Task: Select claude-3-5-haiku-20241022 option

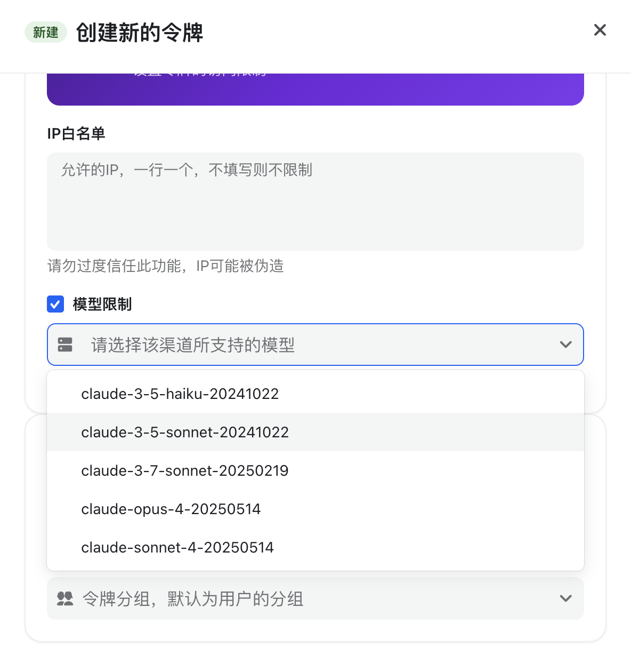Action: point(315,394)
